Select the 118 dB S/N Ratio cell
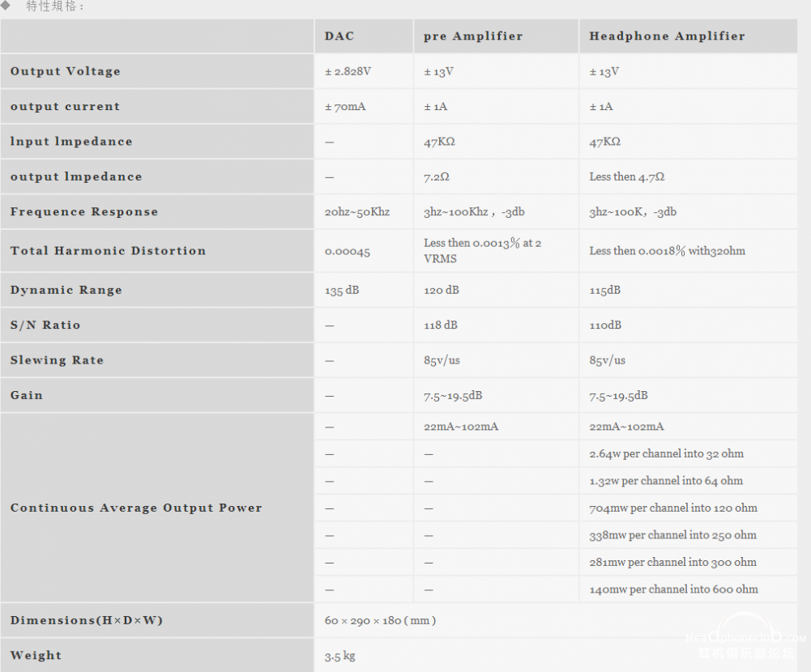 pyautogui.click(x=496, y=325)
